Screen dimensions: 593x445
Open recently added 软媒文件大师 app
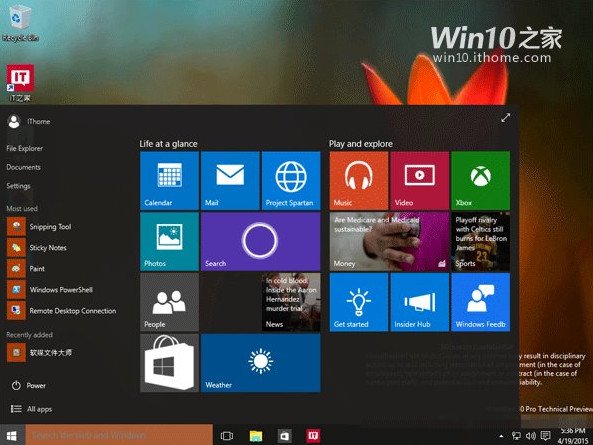tap(40, 352)
